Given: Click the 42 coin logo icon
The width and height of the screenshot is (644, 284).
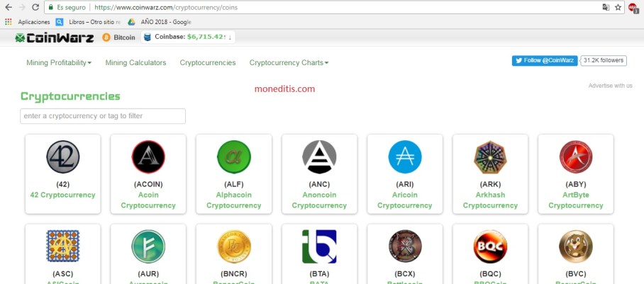Looking at the screenshot, I should point(63,157).
